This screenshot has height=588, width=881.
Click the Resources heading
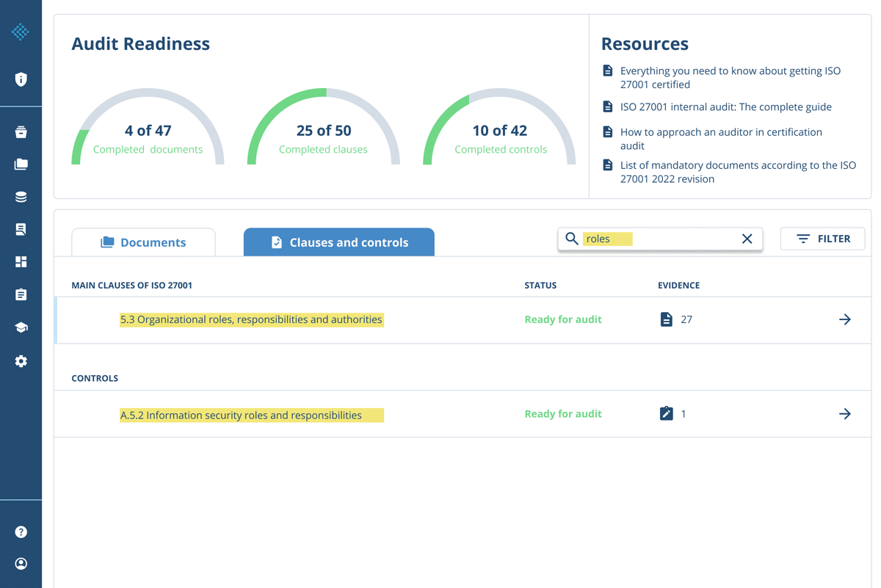[645, 44]
